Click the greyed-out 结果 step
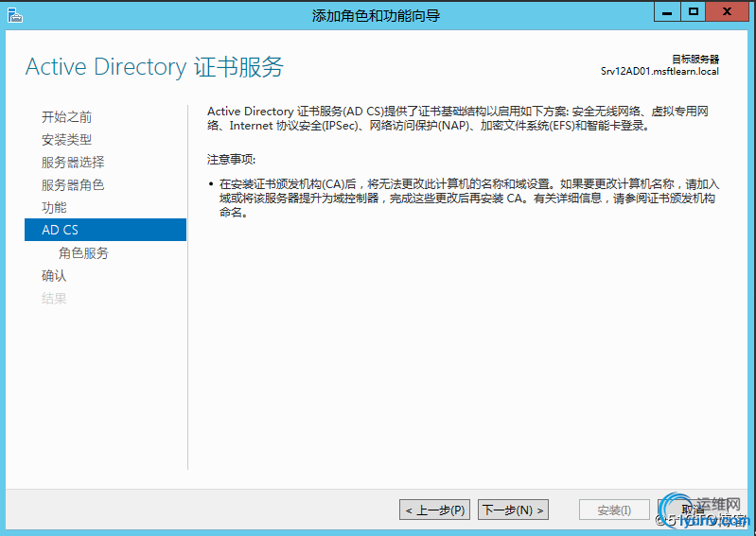The height and width of the screenshot is (536, 756). pos(54,298)
